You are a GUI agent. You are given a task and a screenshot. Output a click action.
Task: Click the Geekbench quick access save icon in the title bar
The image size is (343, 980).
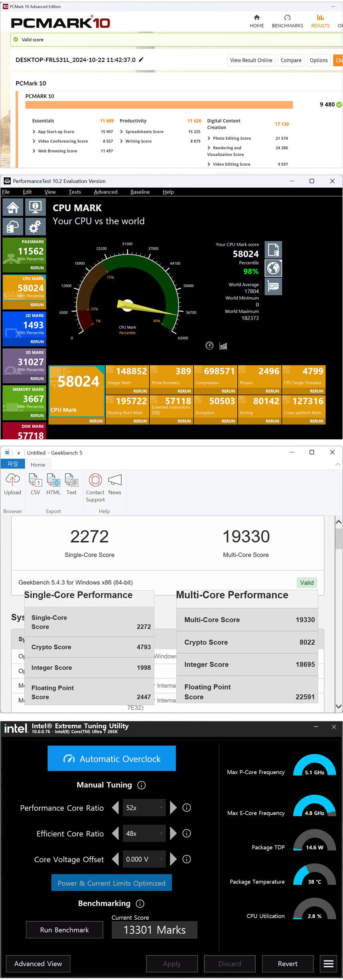coord(7,452)
